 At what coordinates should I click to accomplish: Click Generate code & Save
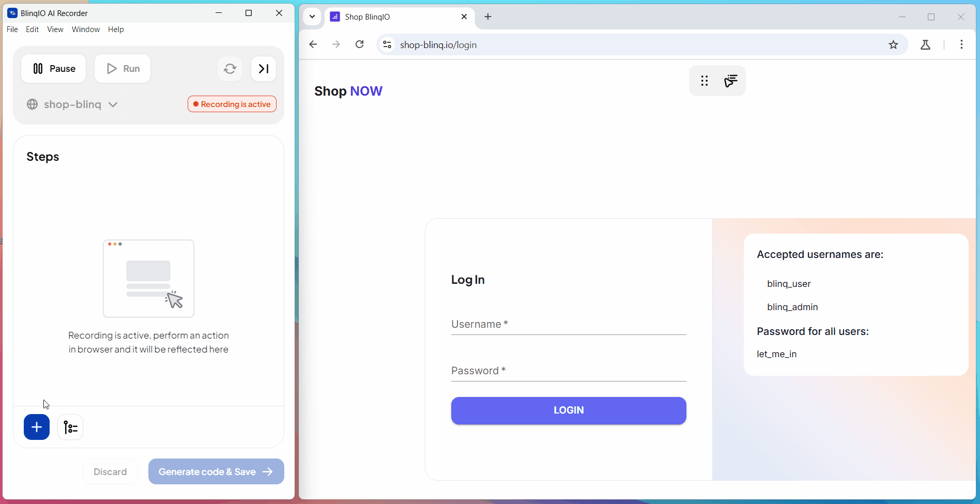tap(216, 471)
